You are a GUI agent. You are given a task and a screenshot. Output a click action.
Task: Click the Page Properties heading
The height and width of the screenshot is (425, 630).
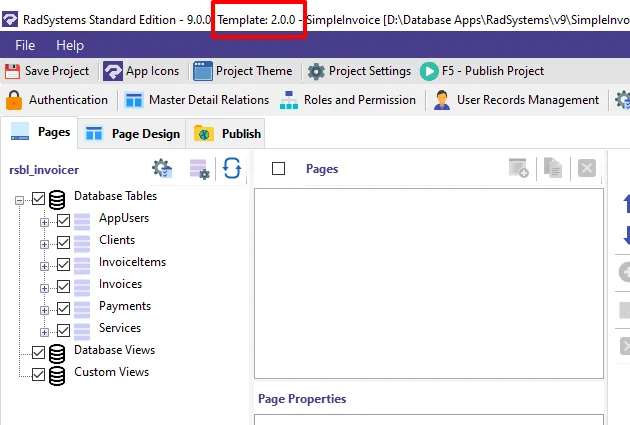(x=302, y=399)
